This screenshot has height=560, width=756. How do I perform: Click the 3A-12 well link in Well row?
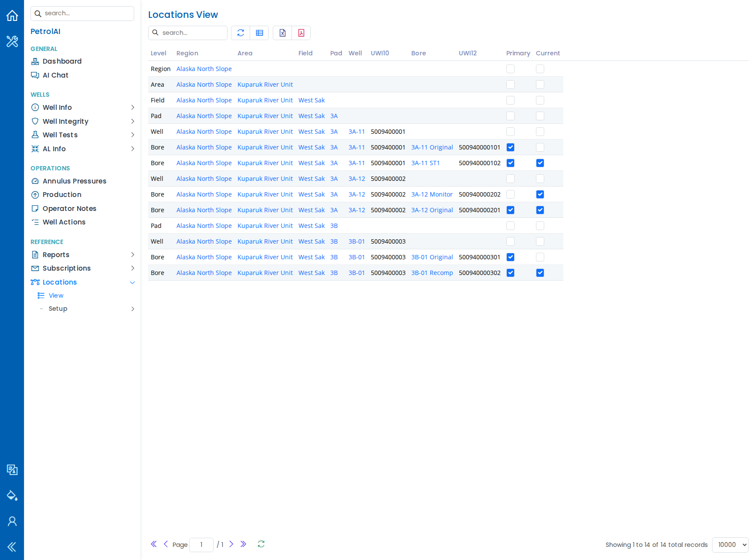tap(357, 179)
